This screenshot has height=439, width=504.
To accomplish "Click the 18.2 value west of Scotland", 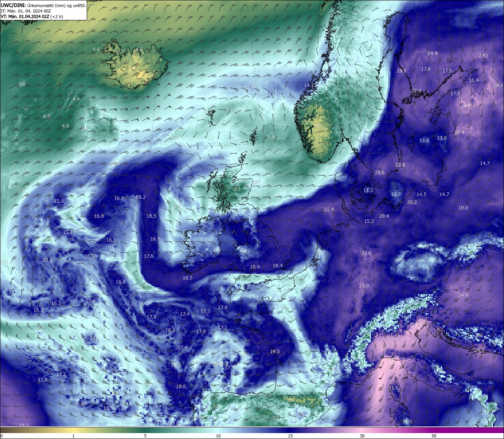I will point(141,197).
